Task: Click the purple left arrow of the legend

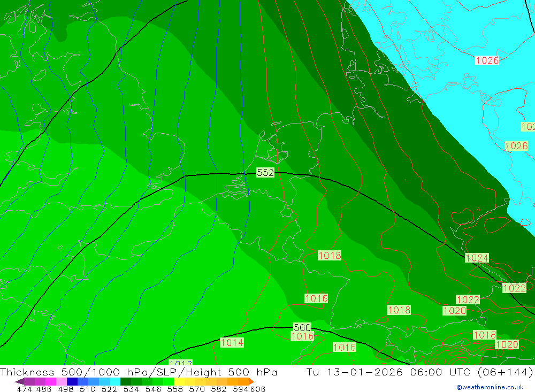Action: 19,381
